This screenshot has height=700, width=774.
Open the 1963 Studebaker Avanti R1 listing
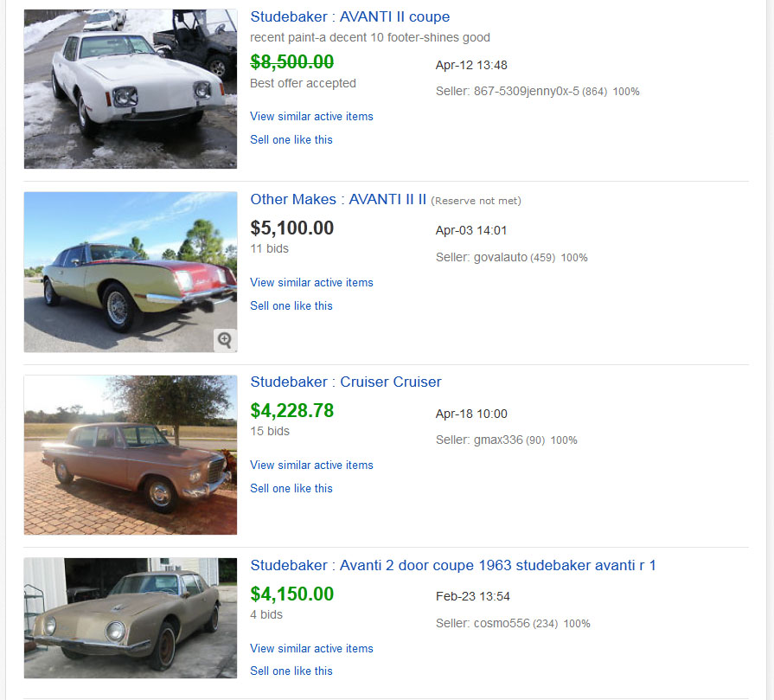(x=453, y=565)
